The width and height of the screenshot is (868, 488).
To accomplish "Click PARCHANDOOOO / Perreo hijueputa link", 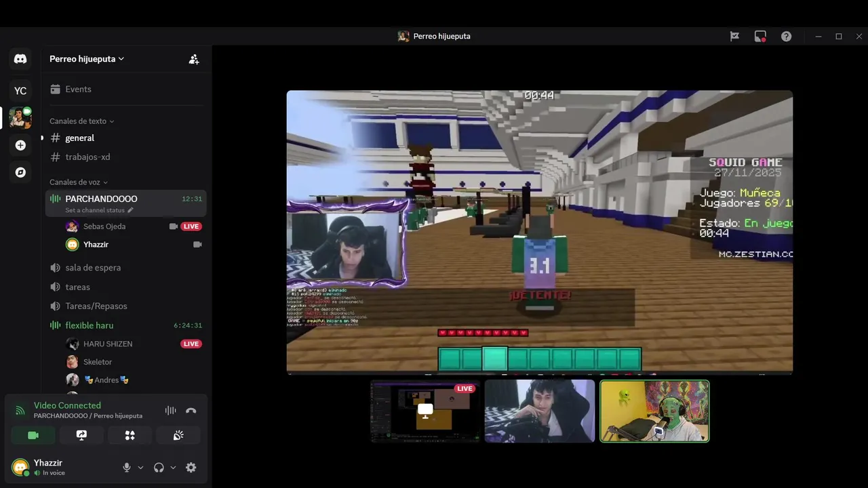I will pos(88,415).
